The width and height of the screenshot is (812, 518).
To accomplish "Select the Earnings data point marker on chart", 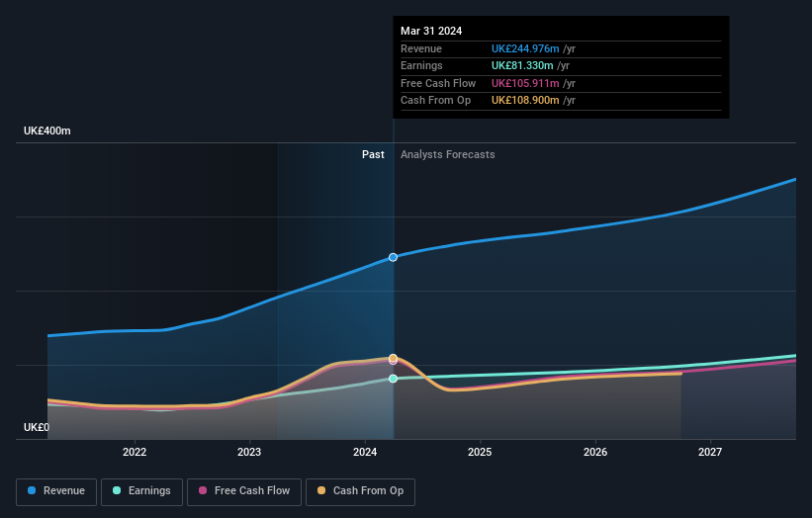I will (x=393, y=379).
